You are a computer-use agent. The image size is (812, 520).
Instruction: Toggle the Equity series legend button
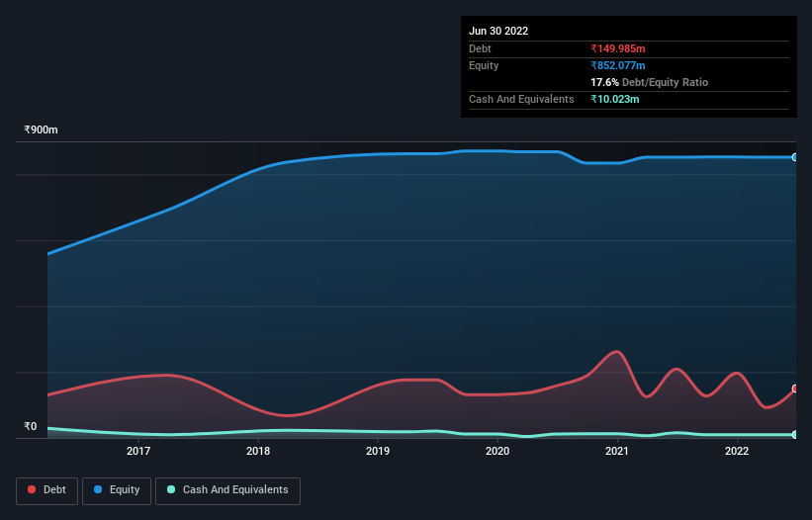[x=117, y=490]
